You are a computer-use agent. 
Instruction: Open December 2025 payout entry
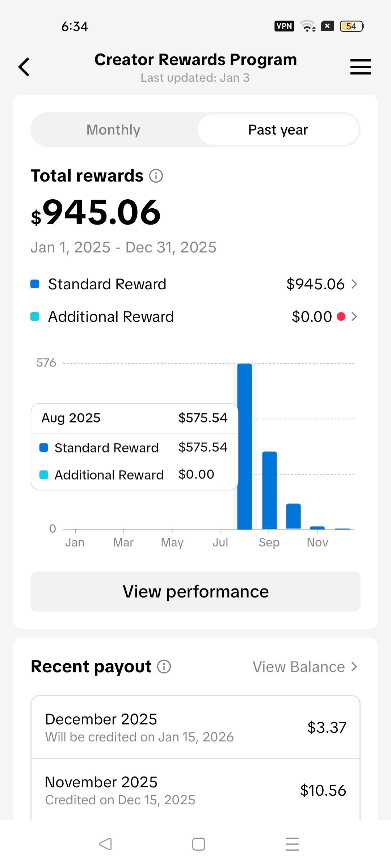click(195, 727)
